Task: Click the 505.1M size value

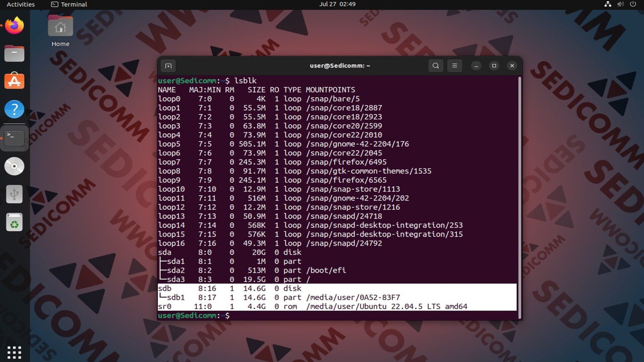Action: [252, 144]
